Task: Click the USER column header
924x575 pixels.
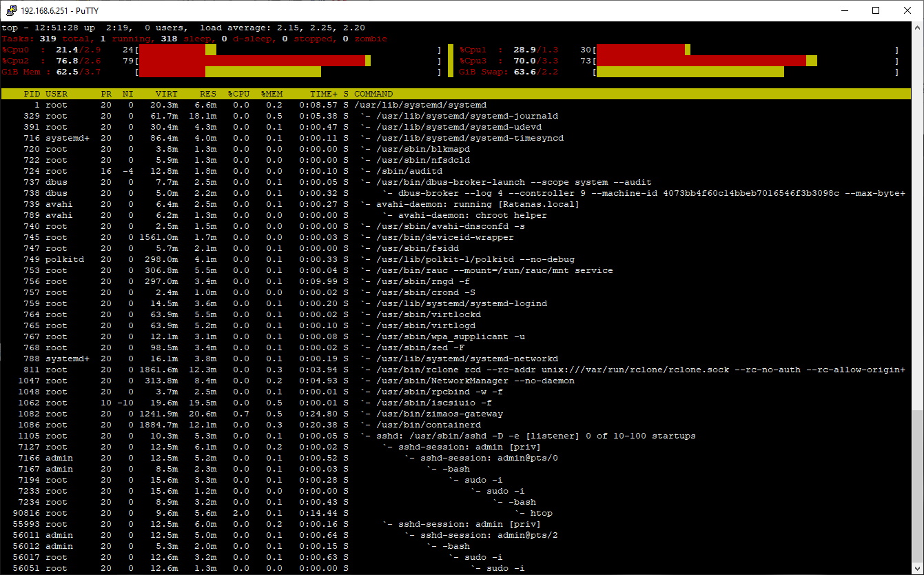Action: click(57, 94)
